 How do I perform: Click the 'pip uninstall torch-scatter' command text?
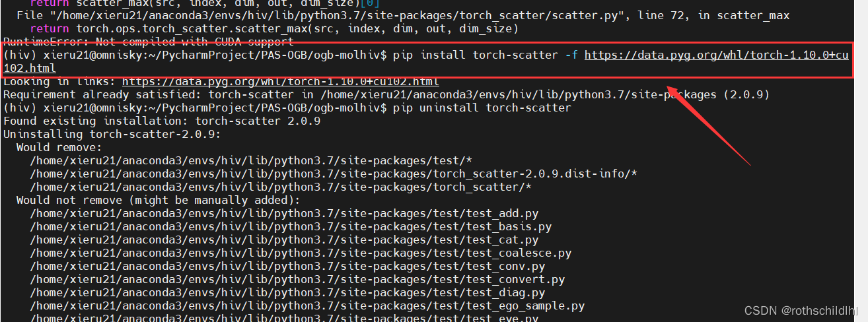(x=482, y=108)
